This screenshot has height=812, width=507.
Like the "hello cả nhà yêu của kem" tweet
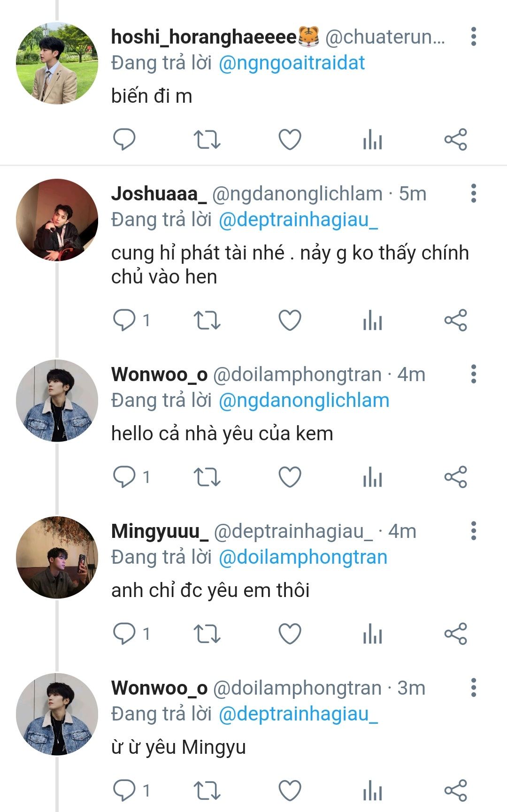tap(290, 477)
